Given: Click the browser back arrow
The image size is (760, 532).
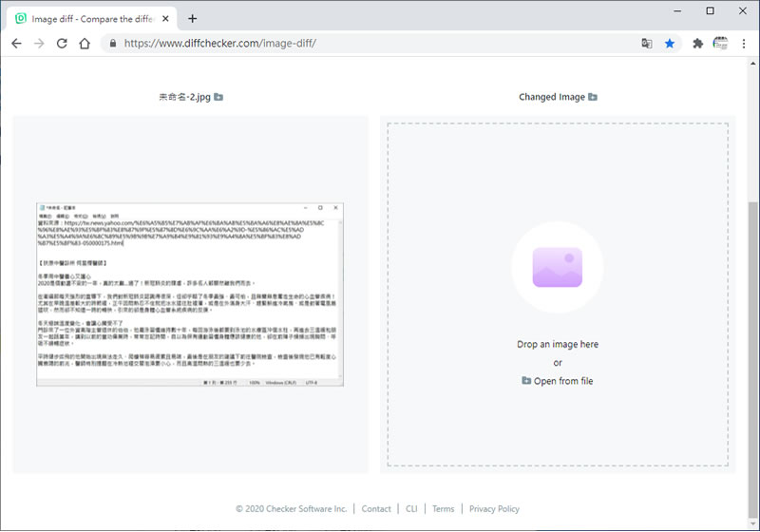Looking at the screenshot, I should pos(16,44).
